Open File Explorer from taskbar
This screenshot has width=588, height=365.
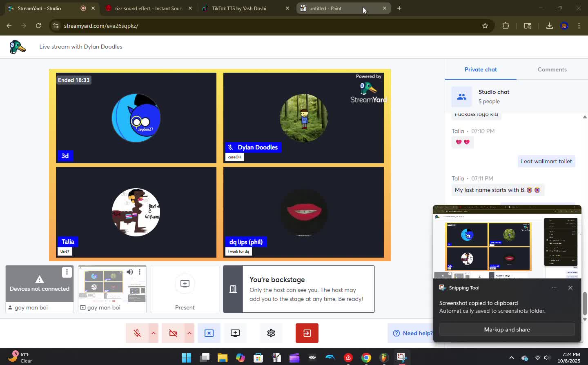pyautogui.click(x=223, y=358)
